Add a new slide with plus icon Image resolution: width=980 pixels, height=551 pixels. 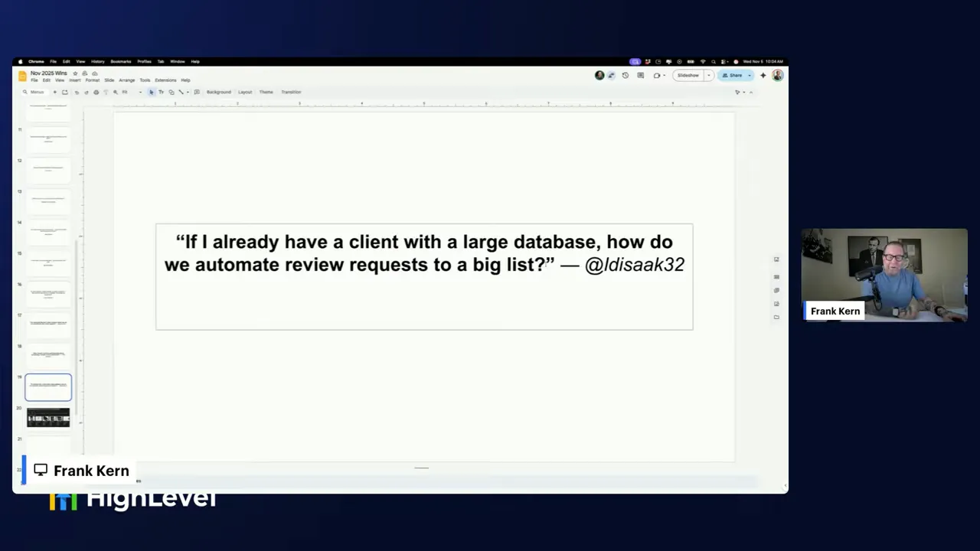[55, 92]
